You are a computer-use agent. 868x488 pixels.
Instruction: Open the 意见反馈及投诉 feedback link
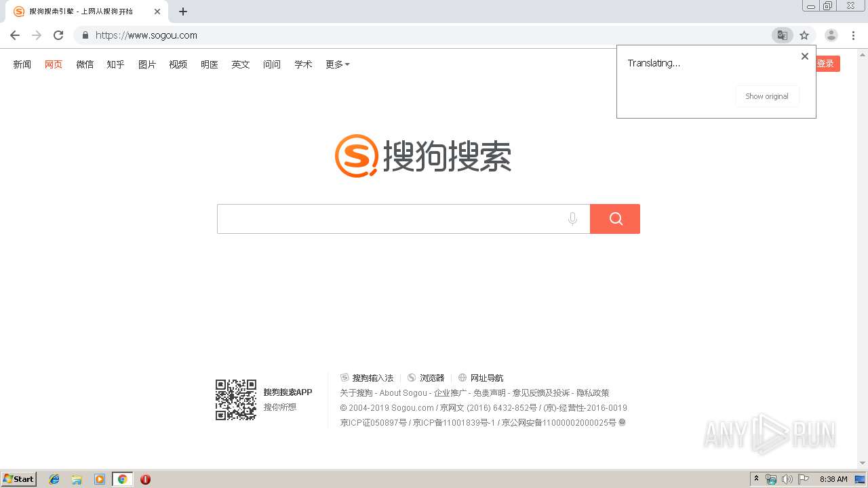click(x=541, y=393)
